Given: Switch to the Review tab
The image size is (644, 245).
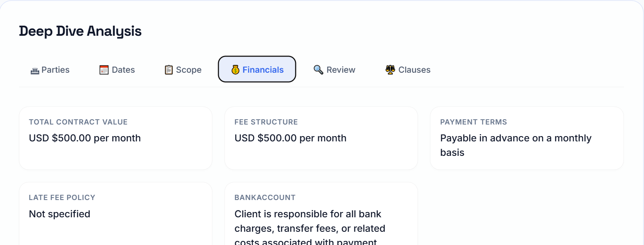Looking at the screenshot, I should (334, 69).
